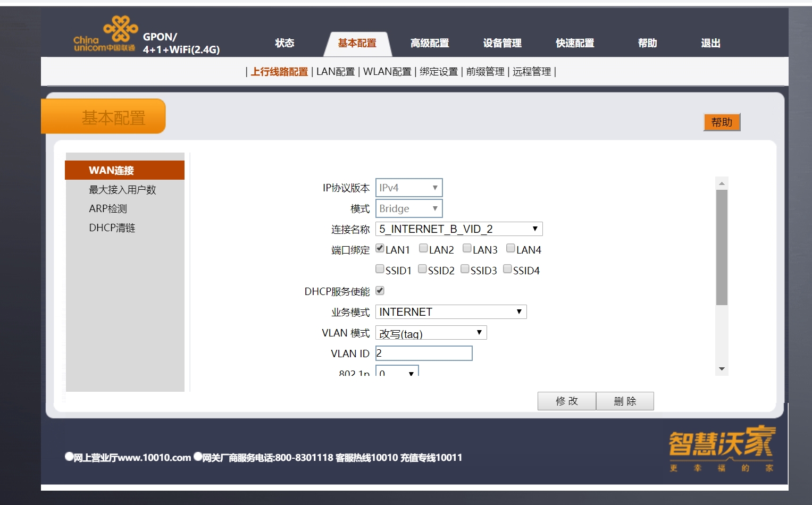This screenshot has width=812, height=505.
Task: Check SSID1 binding checkbox
Action: pyautogui.click(x=380, y=269)
